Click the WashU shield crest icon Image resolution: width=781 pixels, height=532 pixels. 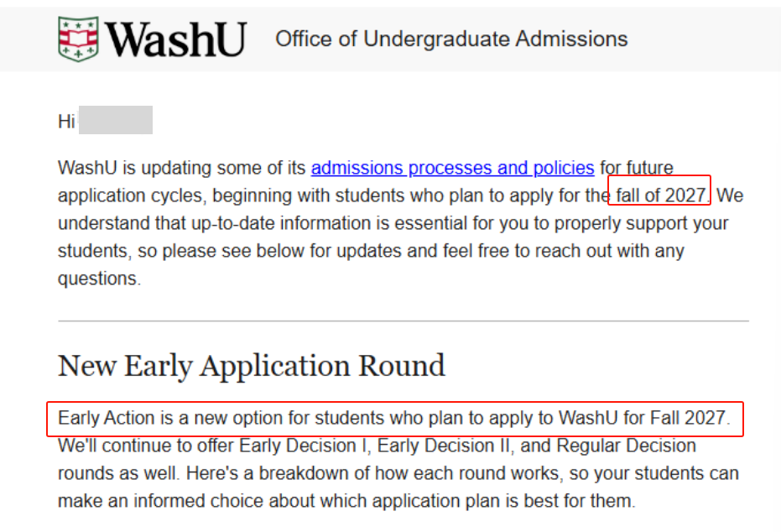click(78, 38)
